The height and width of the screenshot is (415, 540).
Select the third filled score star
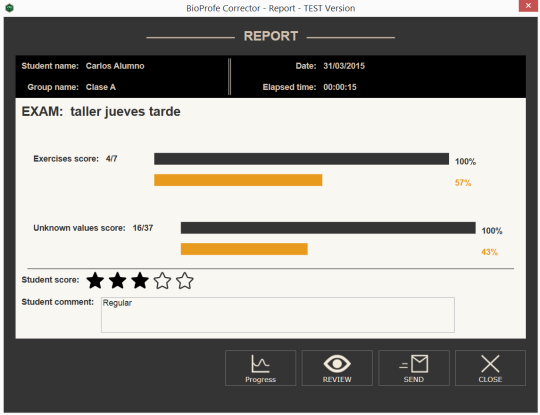pos(140,280)
